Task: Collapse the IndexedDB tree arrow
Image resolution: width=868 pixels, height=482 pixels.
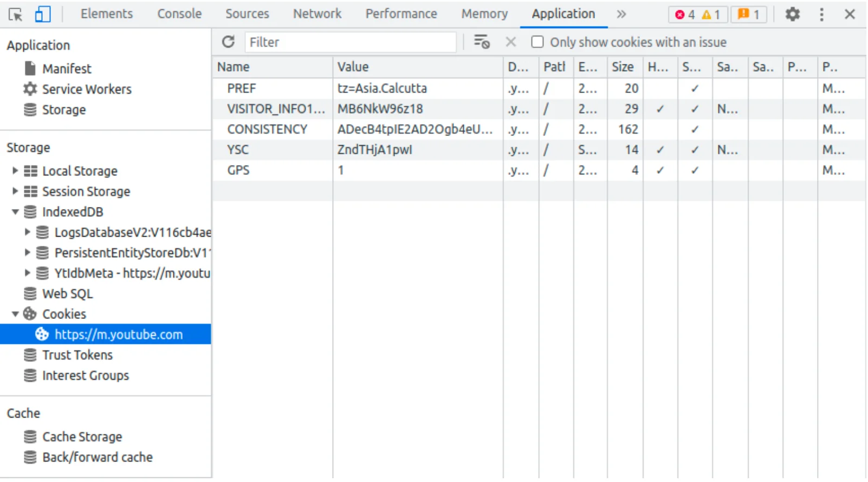Action: [x=15, y=212]
